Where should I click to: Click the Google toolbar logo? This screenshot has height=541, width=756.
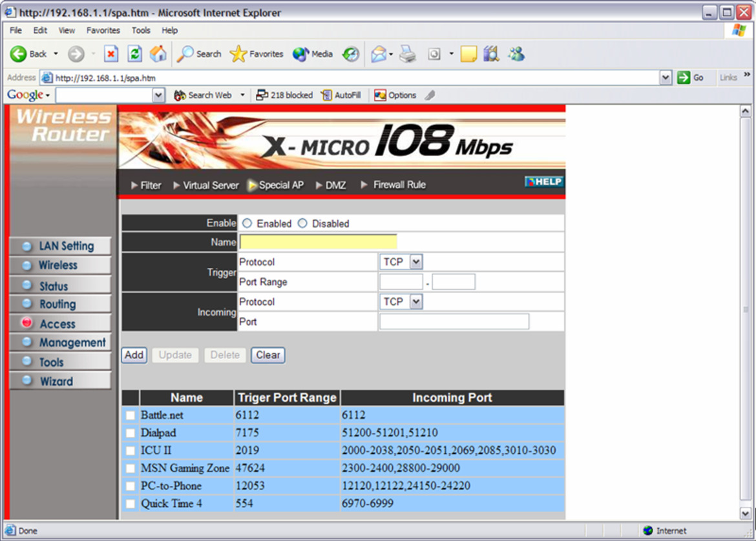coord(25,95)
